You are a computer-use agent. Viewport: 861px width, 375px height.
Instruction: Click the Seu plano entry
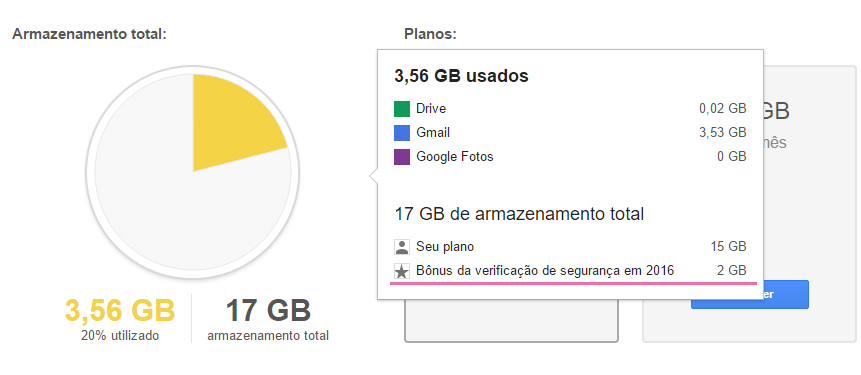click(x=445, y=247)
